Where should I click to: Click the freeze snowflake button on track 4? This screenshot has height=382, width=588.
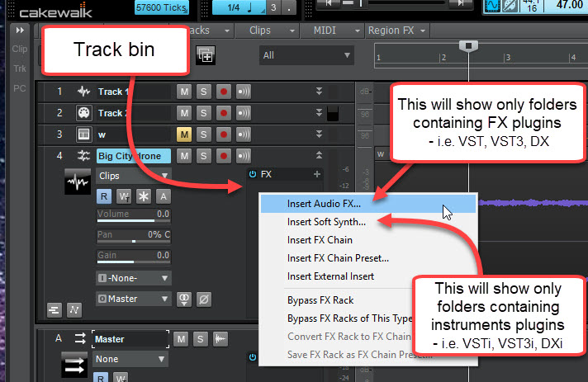143,196
